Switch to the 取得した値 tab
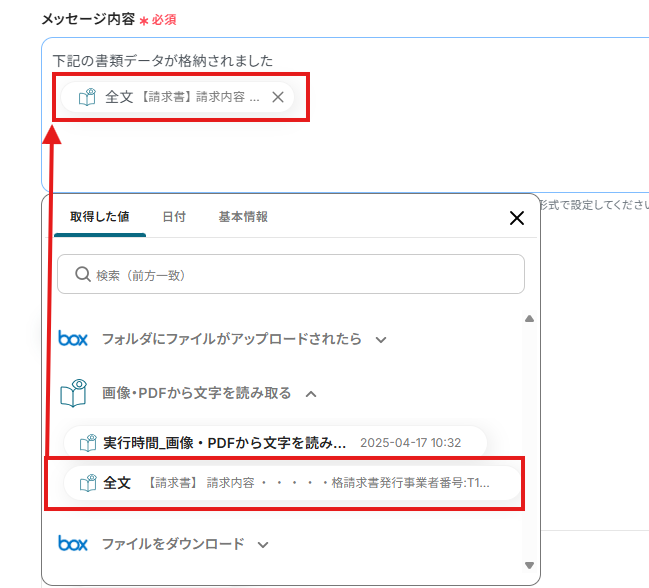 click(100, 217)
